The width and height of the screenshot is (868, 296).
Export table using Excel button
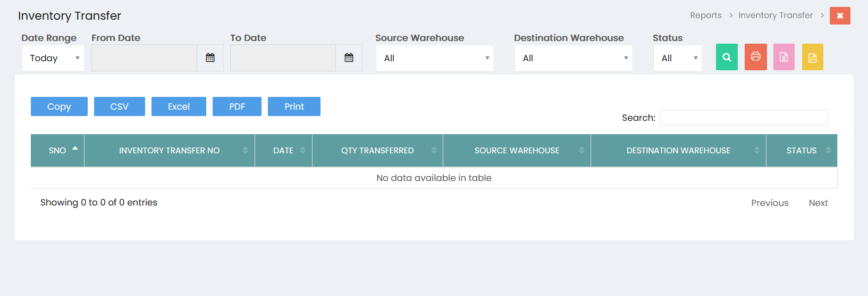[179, 106]
